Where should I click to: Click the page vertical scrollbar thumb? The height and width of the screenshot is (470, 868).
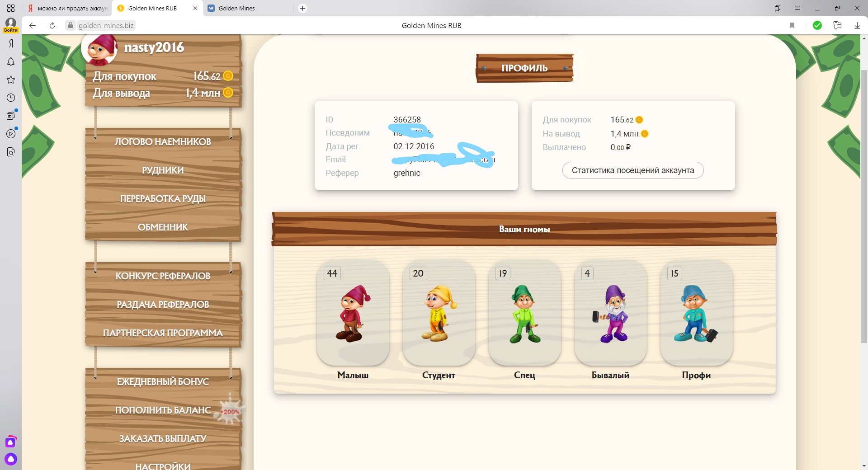[x=864, y=207]
